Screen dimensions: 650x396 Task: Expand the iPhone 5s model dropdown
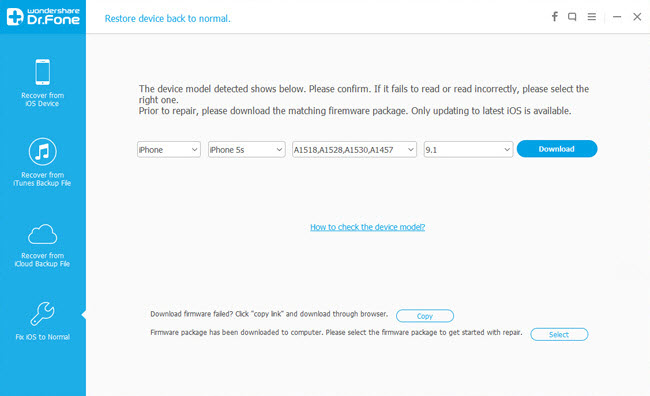tap(247, 149)
